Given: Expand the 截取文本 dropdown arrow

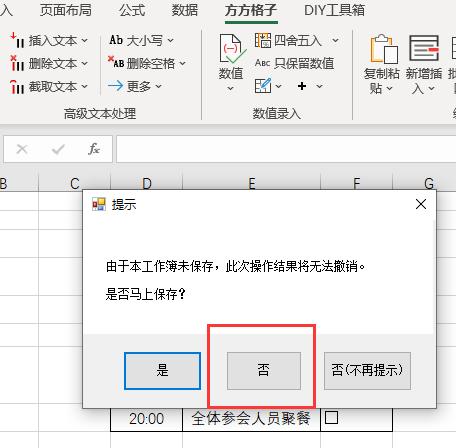Looking at the screenshot, I should tap(84, 87).
